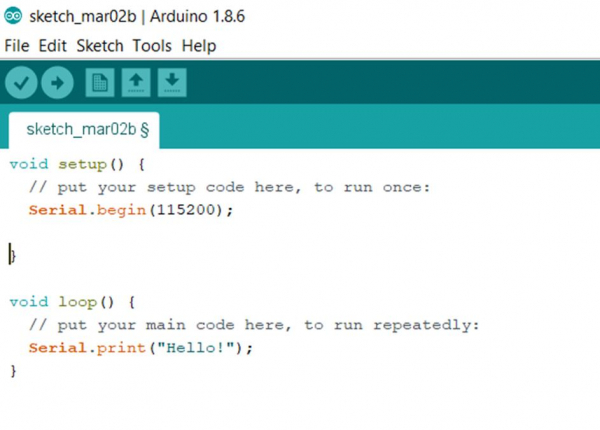Viewport: 600px width, 430px height.
Task: Click the Upload arrow button
Action: pos(57,83)
